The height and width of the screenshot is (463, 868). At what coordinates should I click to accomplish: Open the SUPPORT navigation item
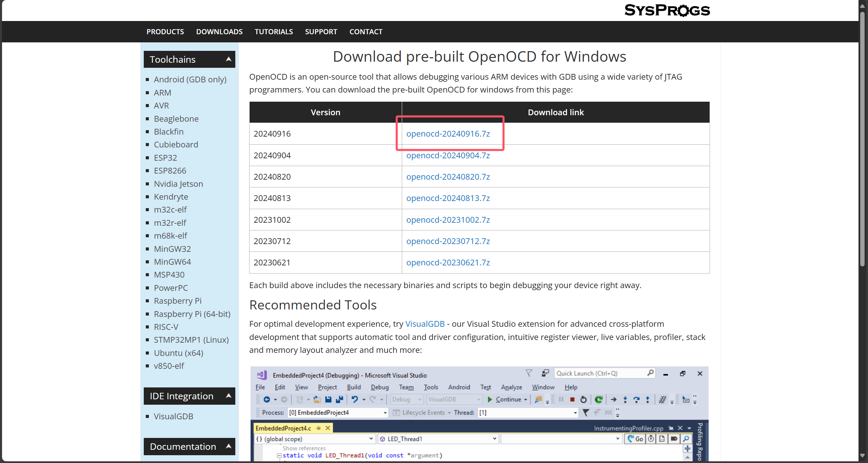[321, 32]
